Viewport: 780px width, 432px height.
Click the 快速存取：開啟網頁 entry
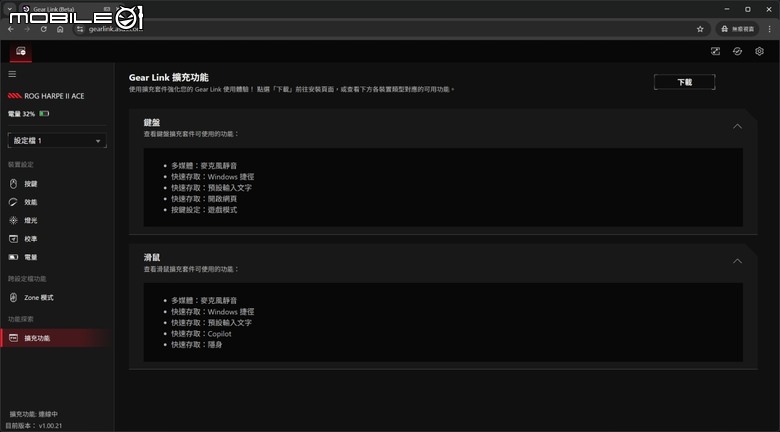[x=204, y=199]
